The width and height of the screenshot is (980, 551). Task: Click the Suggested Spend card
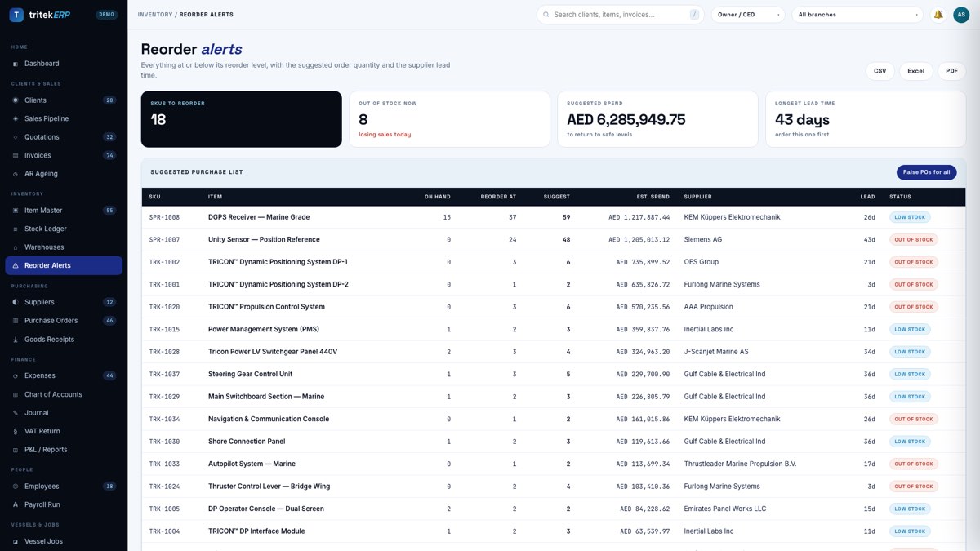[657, 119]
